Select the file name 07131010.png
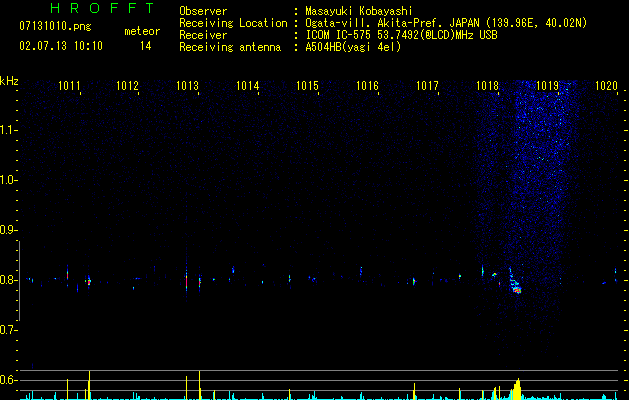629x400 pixels. coord(55,27)
